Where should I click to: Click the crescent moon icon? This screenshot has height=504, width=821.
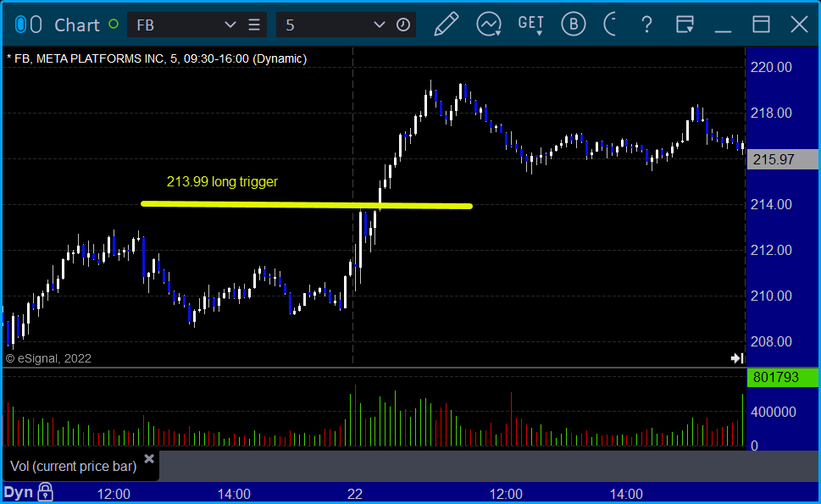[x=609, y=25]
